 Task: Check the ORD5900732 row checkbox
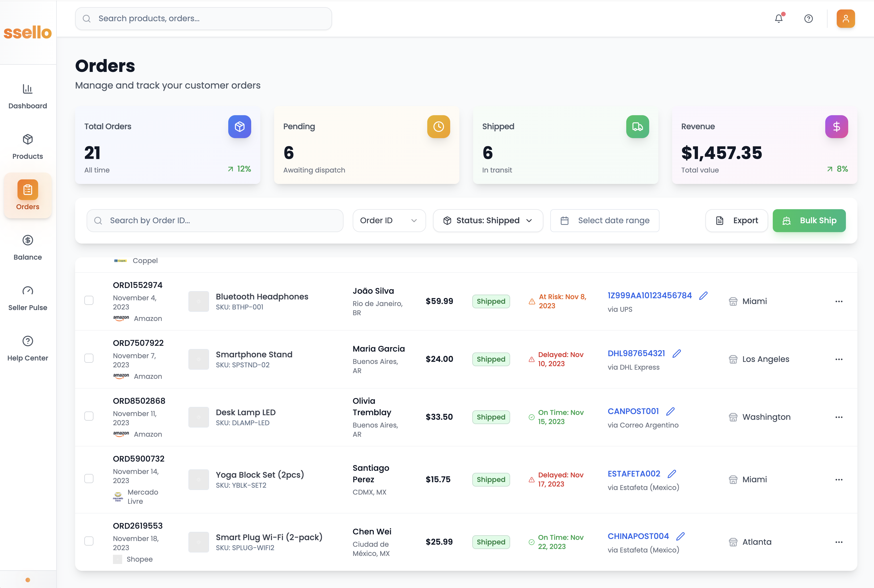pyautogui.click(x=89, y=479)
